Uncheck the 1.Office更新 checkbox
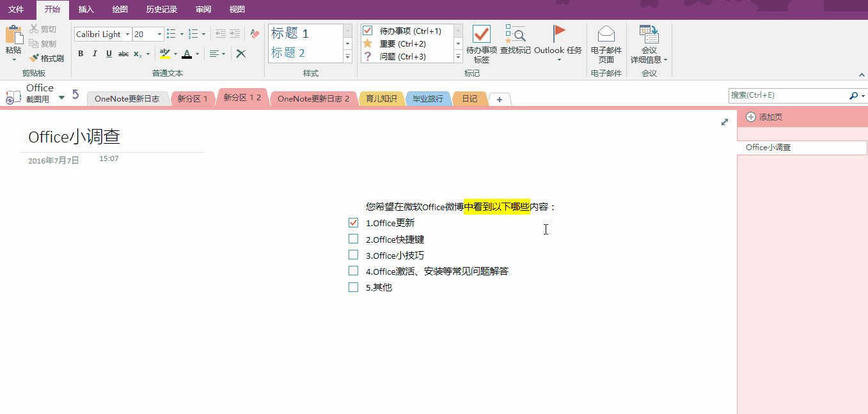Screen dimensions: 868x414 pos(353,222)
